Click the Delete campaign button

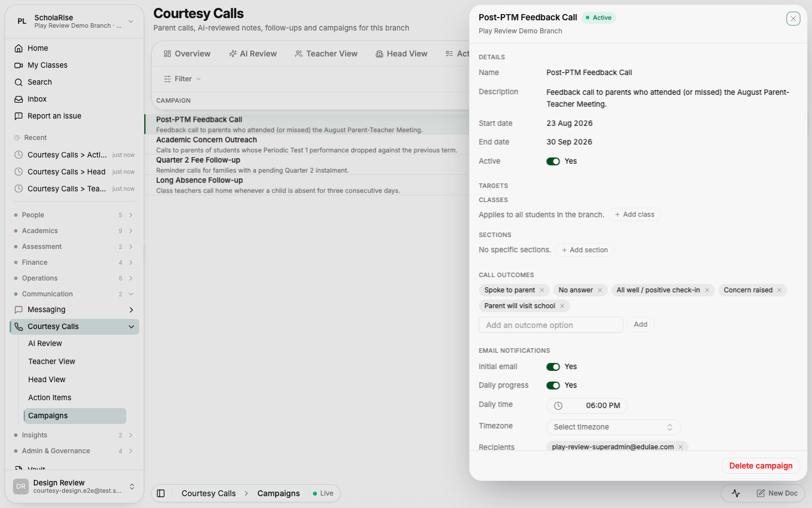pos(761,466)
